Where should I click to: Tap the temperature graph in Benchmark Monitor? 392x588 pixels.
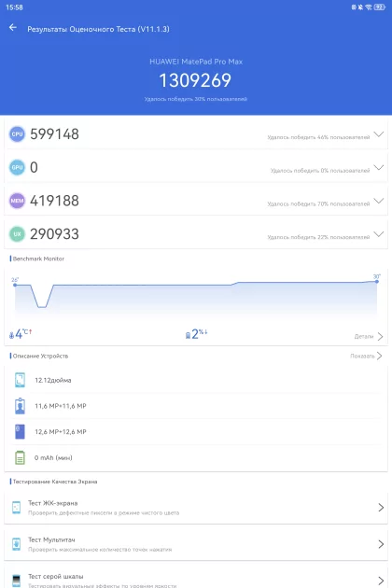[196, 298]
